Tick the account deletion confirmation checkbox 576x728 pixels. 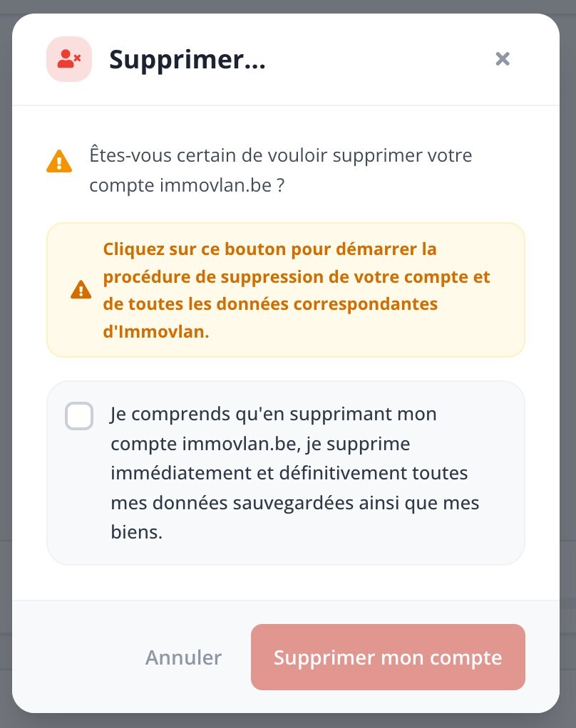(79, 415)
